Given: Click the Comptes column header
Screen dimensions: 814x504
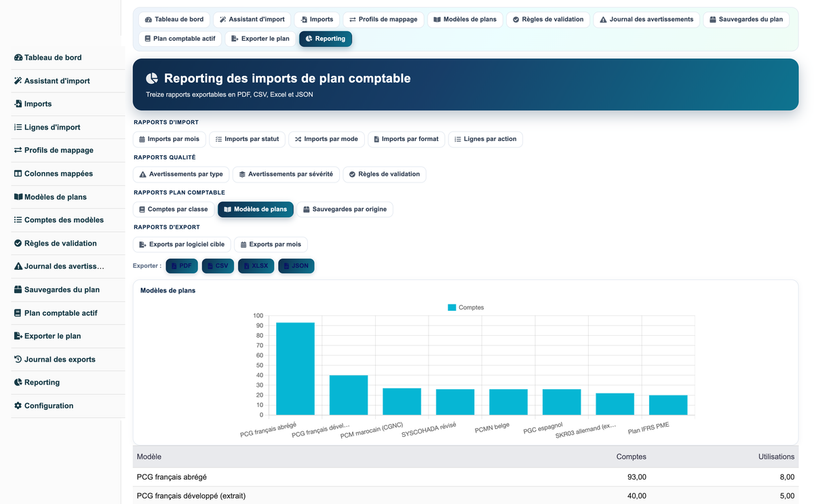Looking at the screenshot, I should coord(631,457).
